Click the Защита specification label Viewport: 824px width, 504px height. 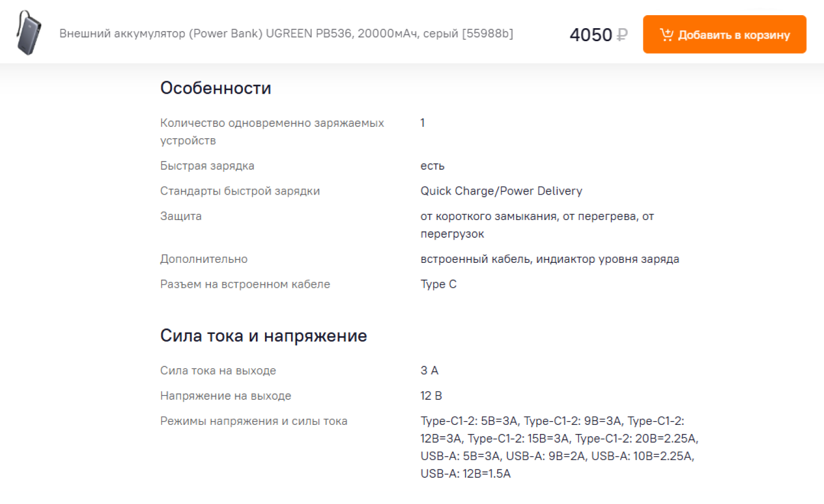pyautogui.click(x=181, y=216)
